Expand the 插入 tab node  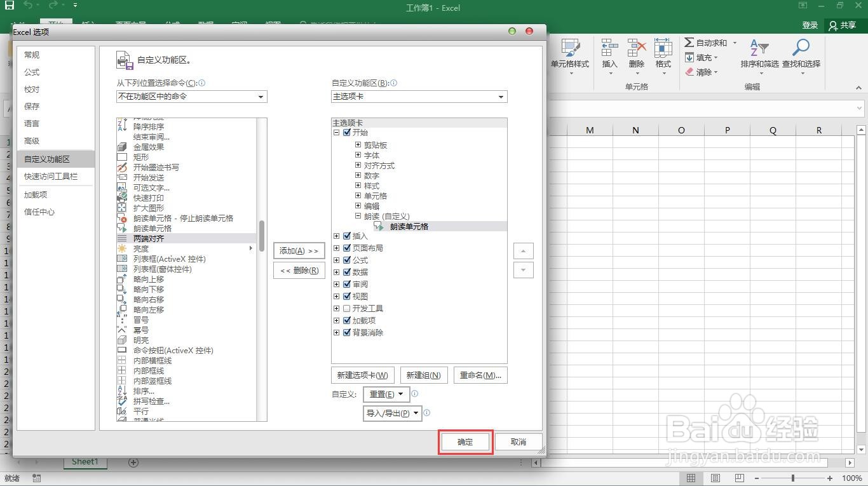337,236
